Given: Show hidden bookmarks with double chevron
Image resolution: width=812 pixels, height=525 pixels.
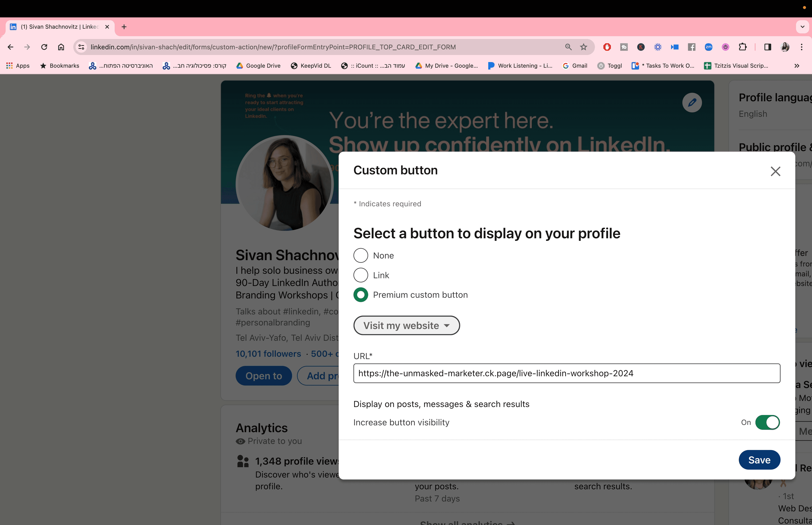Looking at the screenshot, I should [x=797, y=66].
